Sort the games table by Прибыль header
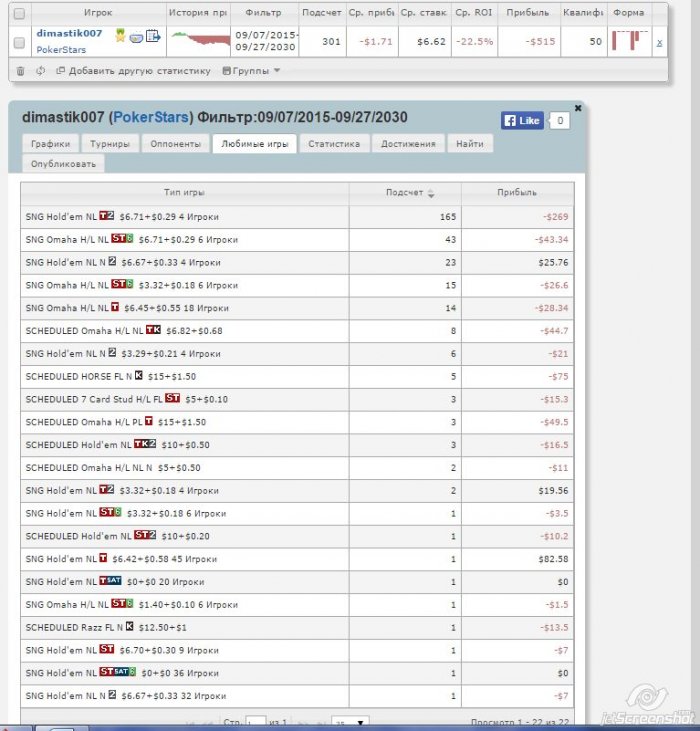Viewport: 700px width, 731px height. 517,192
